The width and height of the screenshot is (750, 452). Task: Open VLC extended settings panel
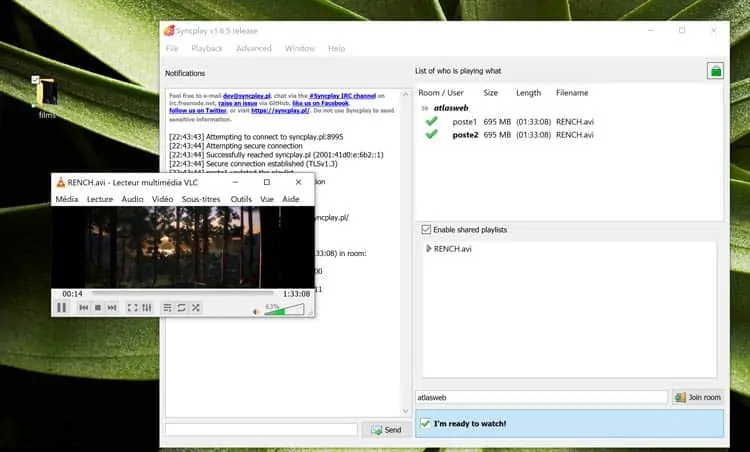tap(147, 308)
